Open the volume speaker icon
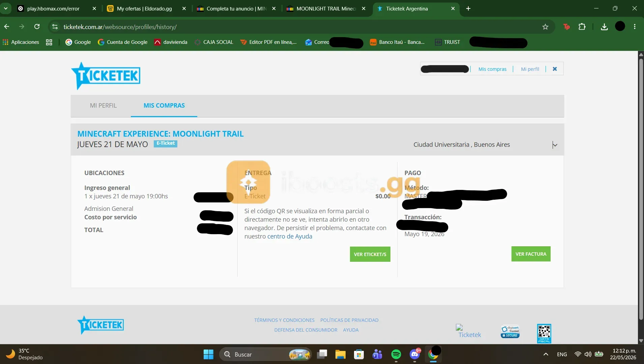The height and width of the screenshot is (364, 644). pos(588,354)
